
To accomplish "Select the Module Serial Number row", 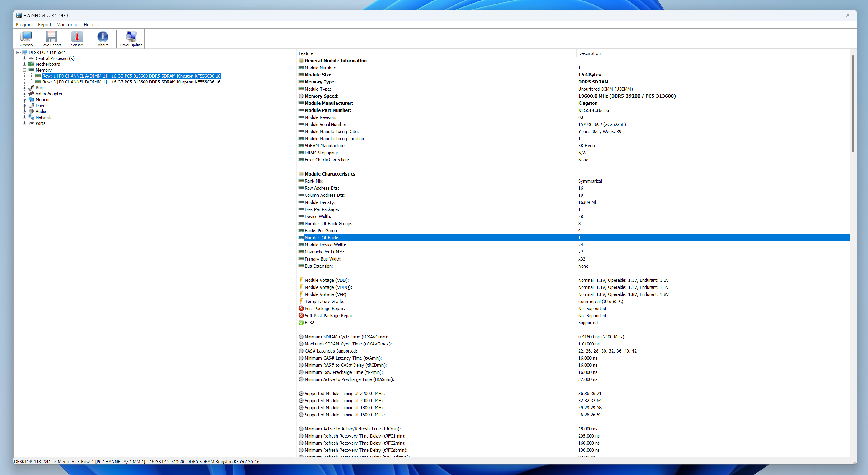I will point(574,125).
